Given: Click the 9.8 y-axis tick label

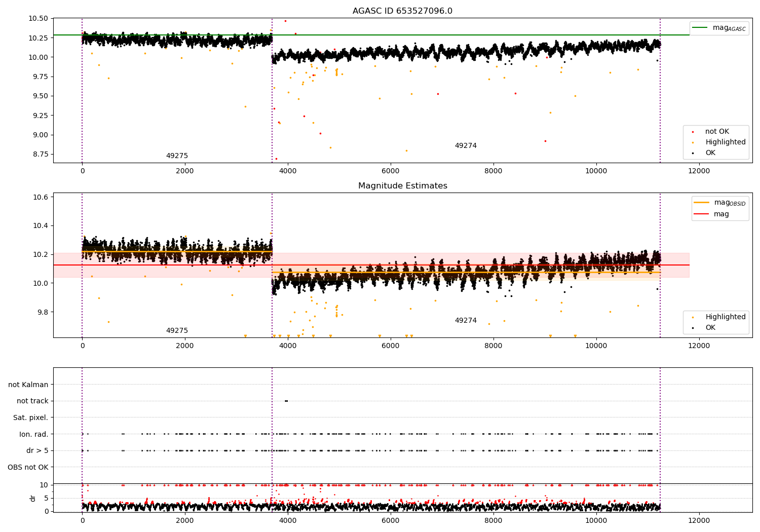Looking at the screenshot, I should click(x=43, y=312).
